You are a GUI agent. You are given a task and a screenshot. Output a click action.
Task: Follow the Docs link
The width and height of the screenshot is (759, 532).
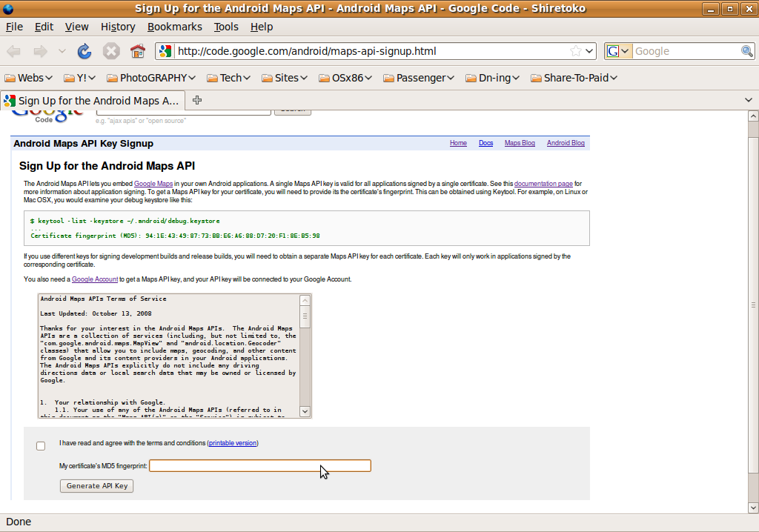485,143
